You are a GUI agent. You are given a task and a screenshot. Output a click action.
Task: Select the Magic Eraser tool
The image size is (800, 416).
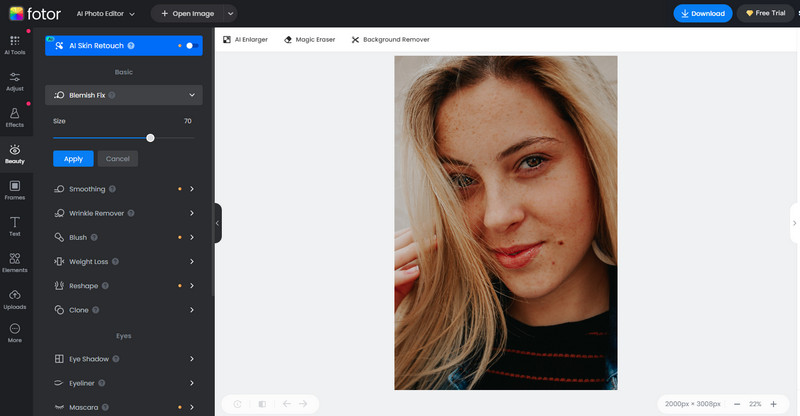click(309, 39)
